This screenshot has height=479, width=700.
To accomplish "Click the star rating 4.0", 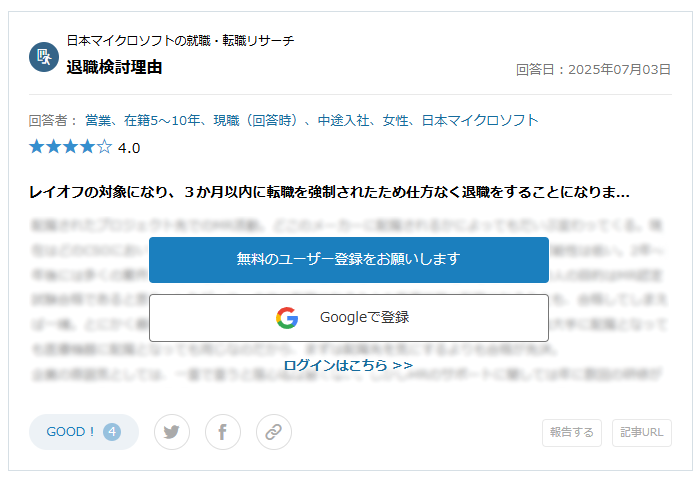I will click(x=84, y=147).
